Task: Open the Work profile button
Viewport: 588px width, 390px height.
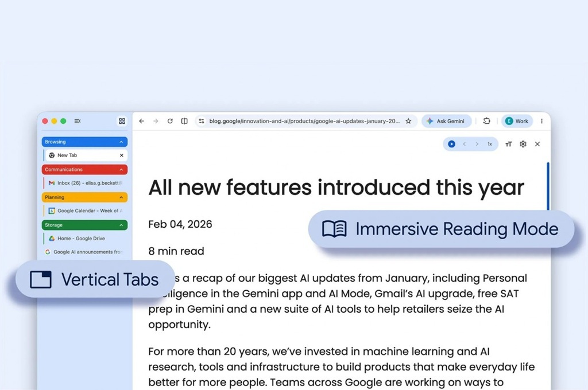Action: [516, 121]
